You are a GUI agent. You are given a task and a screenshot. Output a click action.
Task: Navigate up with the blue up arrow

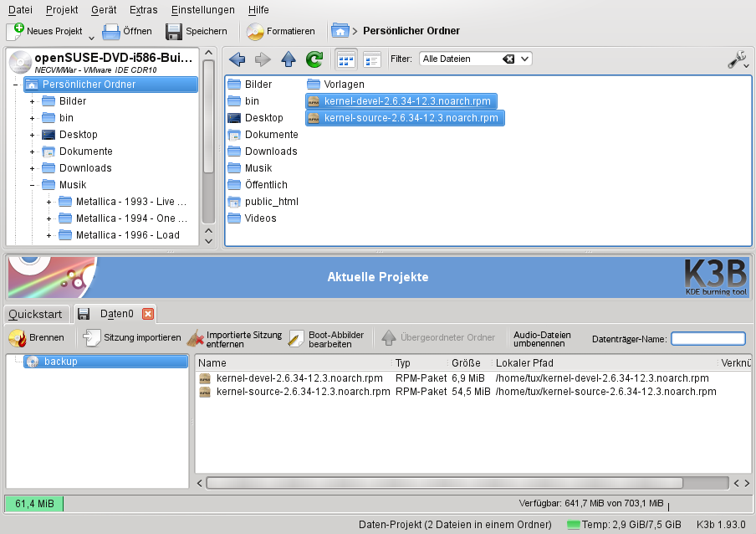[x=289, y=59]
